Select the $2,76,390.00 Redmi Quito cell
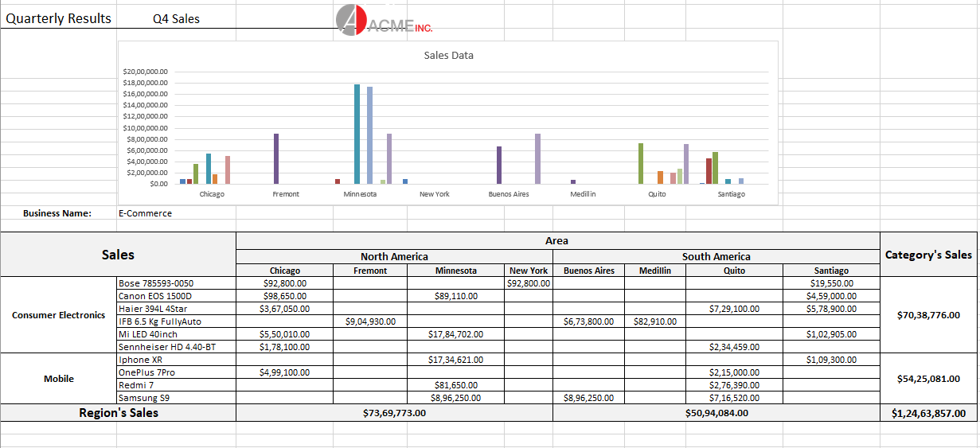Screen dimensions: 980x448 click(x=734, y=385)
